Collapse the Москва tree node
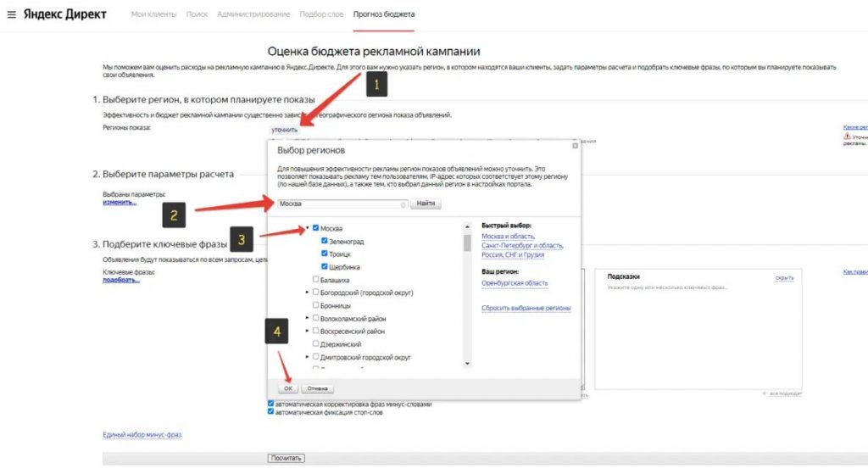Screen dimensions: 868x474 click(307, 227)
